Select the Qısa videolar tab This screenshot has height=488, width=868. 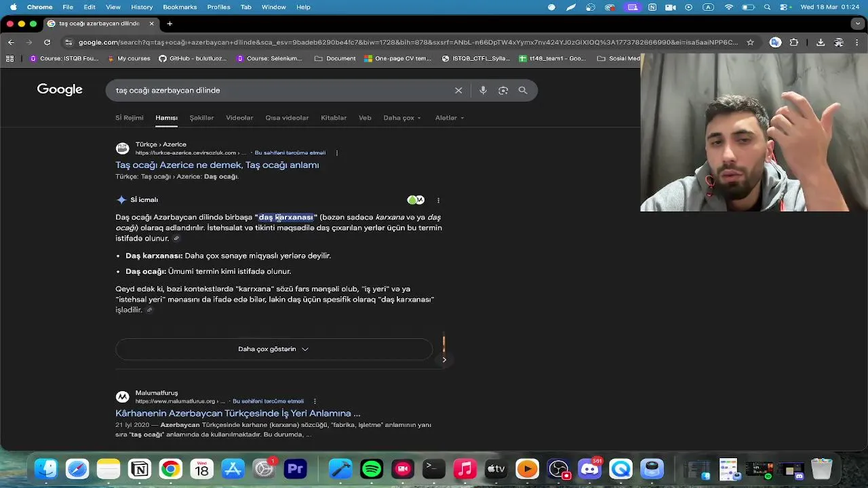(x=287, y=118)
